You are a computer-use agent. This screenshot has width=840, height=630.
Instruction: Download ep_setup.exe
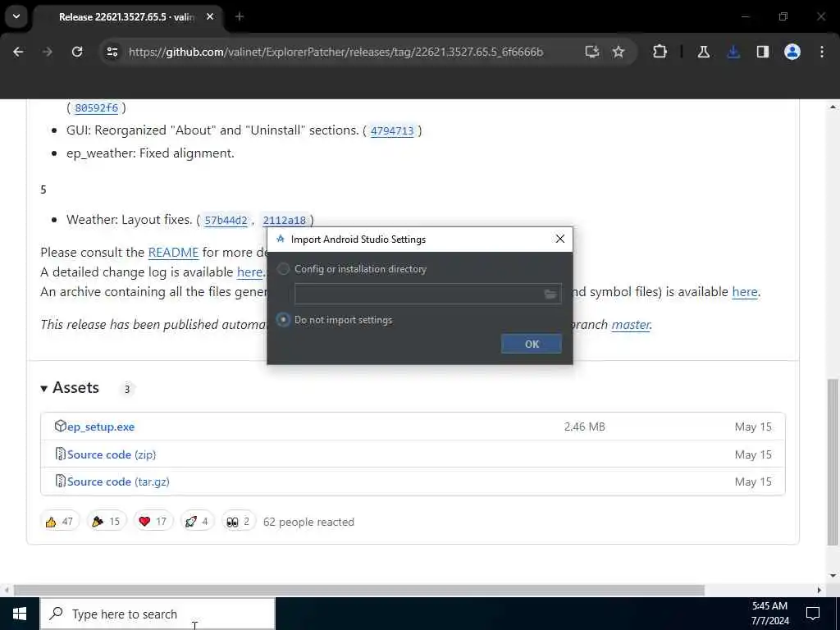coord(101,427)
